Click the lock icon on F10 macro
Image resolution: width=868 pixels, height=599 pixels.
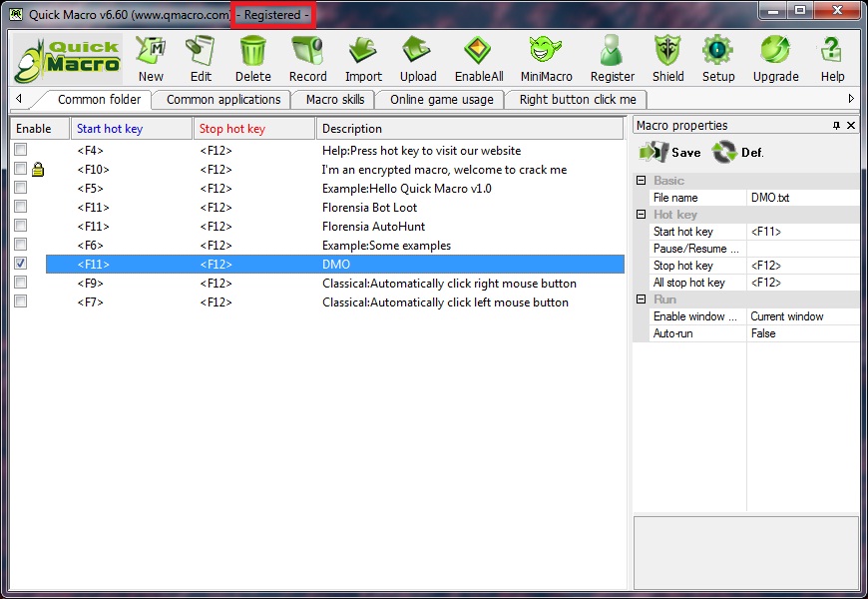pyautogui.click(x=38, y=169)
